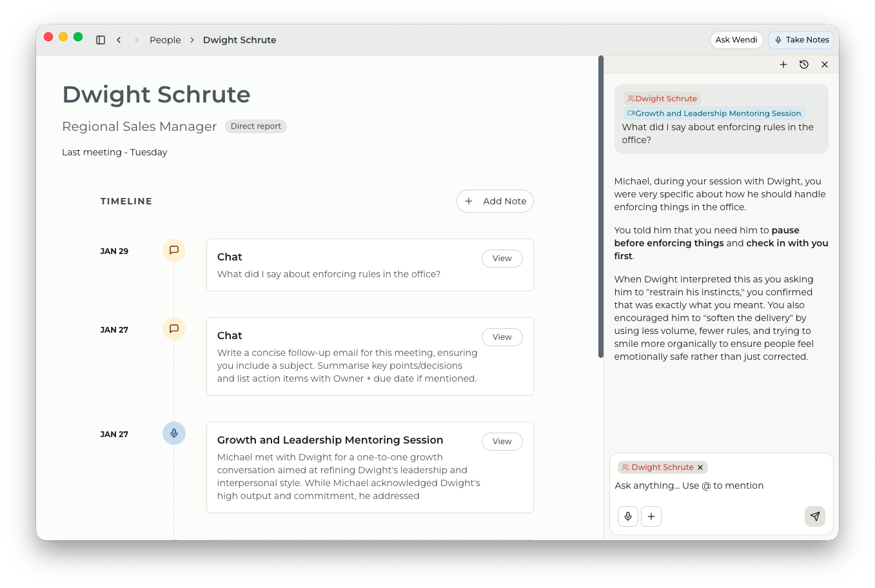Send the message with the paper plane icon

(x=814, y=516)
